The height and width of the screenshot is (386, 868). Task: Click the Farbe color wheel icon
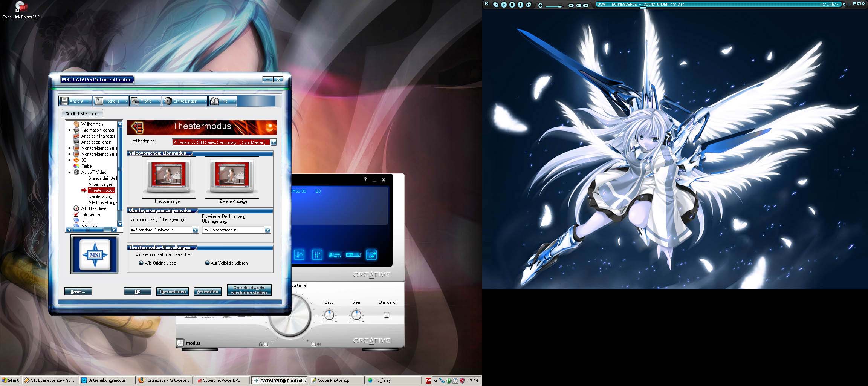[76, 166]
